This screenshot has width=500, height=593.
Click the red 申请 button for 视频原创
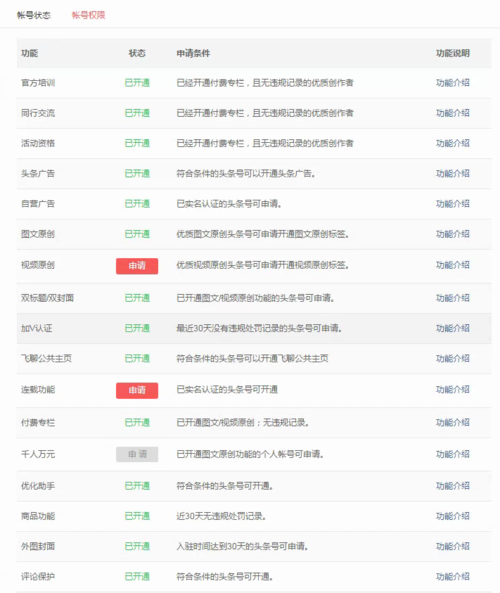(x=137, y=265)
